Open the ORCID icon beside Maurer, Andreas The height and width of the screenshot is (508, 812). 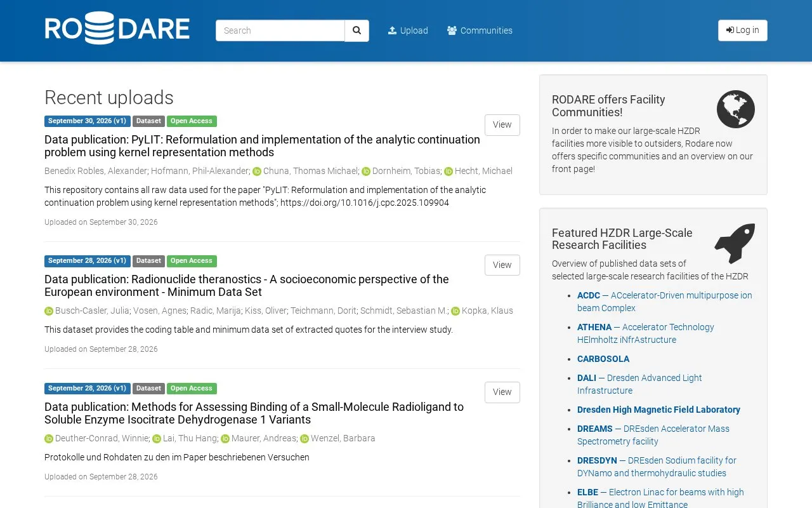click(x=225, y=439)
